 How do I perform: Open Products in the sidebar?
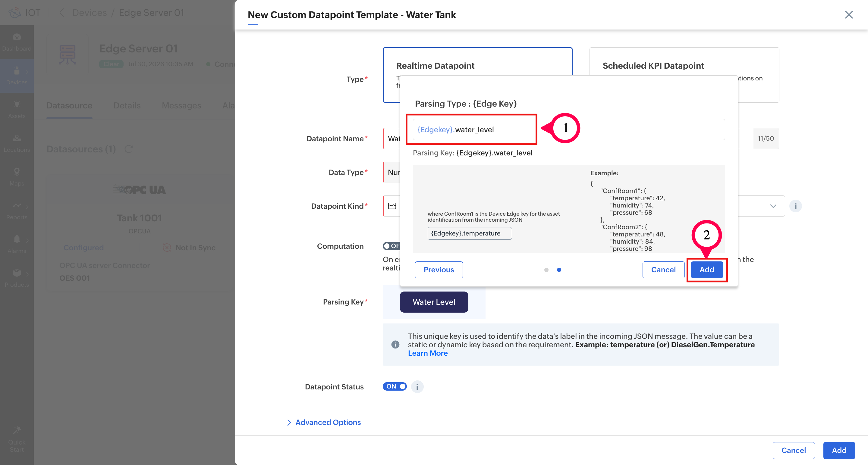17,278
